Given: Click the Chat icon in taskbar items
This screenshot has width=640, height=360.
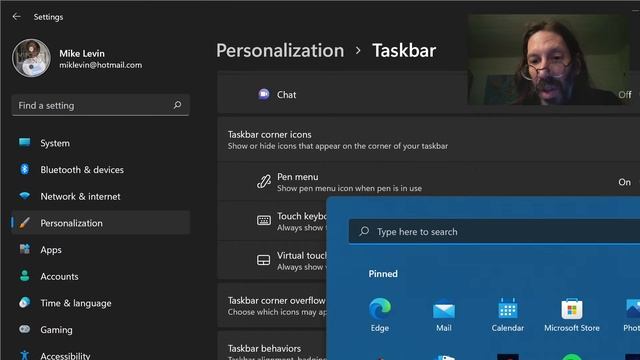Looking at the screenshot, I should point(264,94).
